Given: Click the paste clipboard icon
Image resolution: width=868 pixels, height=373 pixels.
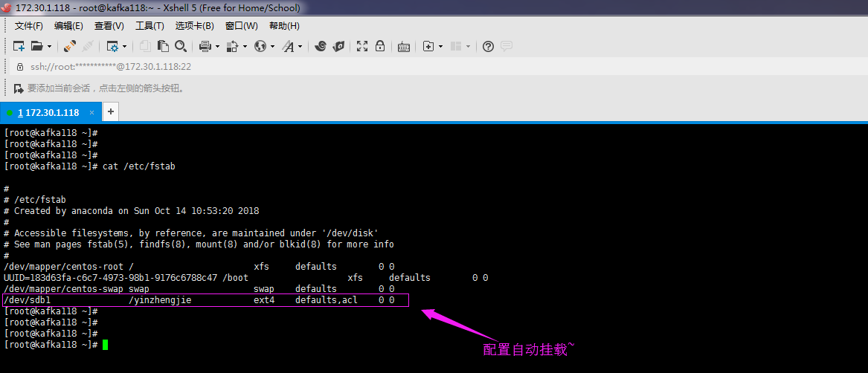Looking at the screenshot, I should click(163, 47).
